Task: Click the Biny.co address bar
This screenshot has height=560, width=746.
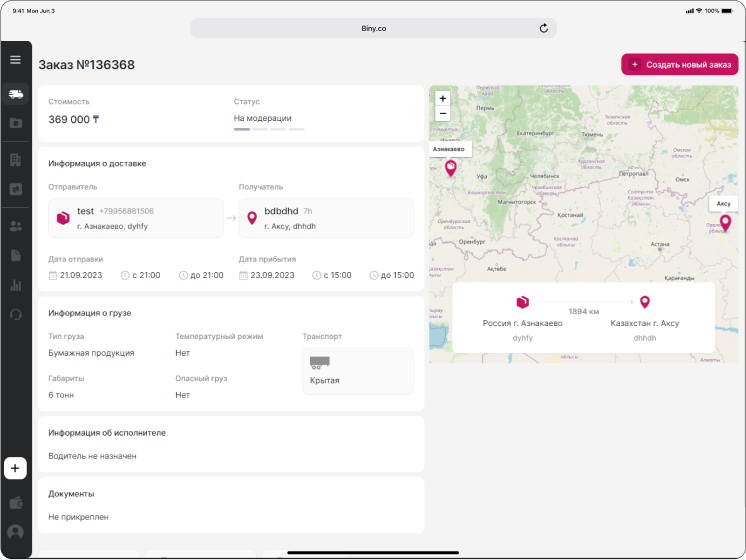Action: point(373,28)
